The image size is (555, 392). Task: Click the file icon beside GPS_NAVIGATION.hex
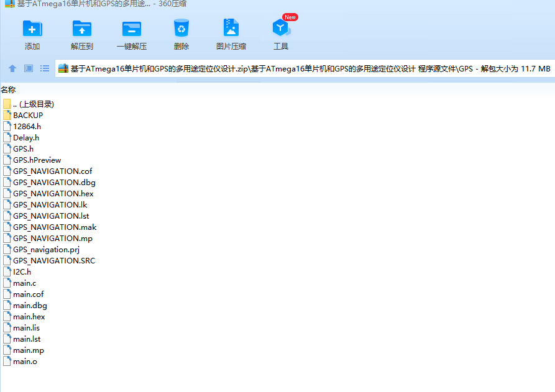(x=7, y=194)
